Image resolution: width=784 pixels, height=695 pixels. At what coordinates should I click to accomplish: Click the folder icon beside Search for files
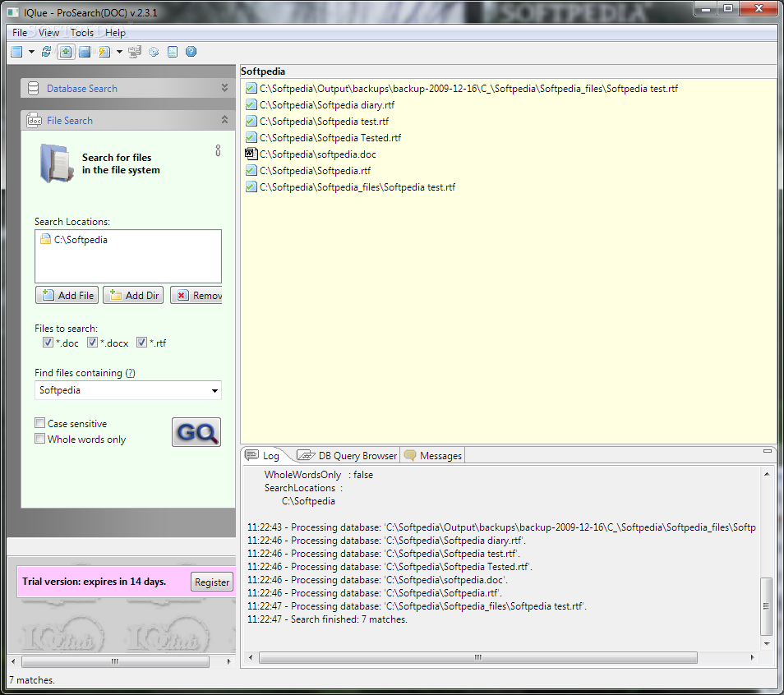(56, 163)
